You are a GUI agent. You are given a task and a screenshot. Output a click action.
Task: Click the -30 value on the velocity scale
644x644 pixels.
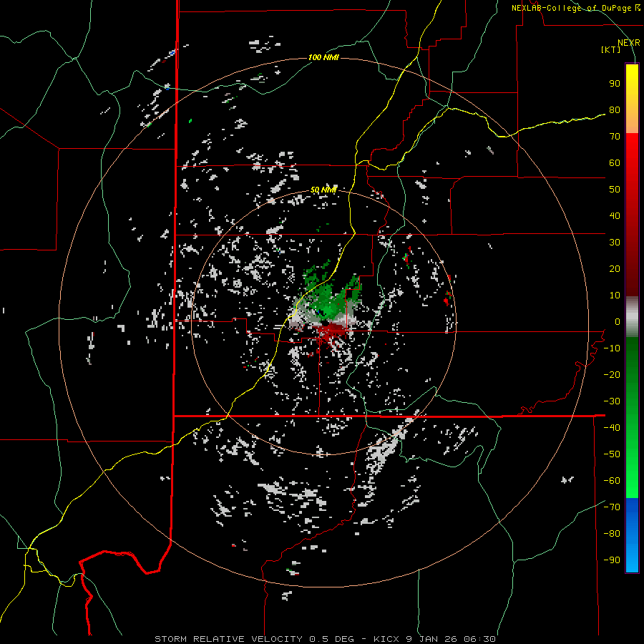click(612, 401)
